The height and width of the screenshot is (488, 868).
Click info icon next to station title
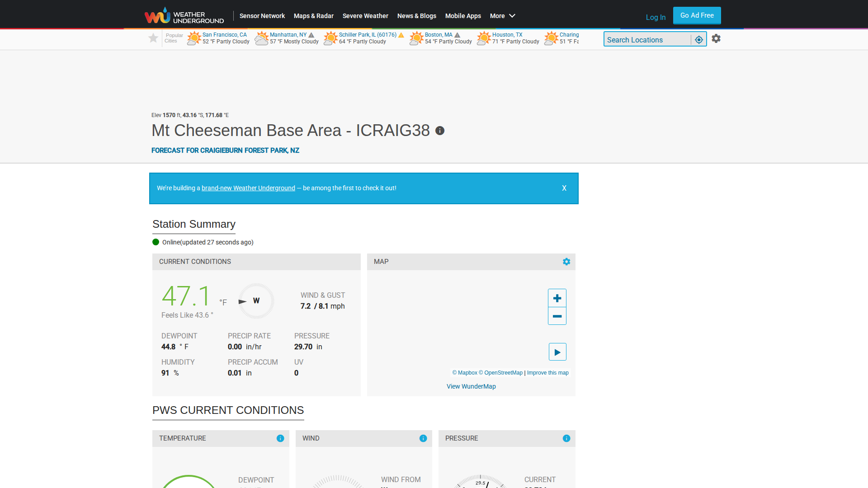click(440, 131)
